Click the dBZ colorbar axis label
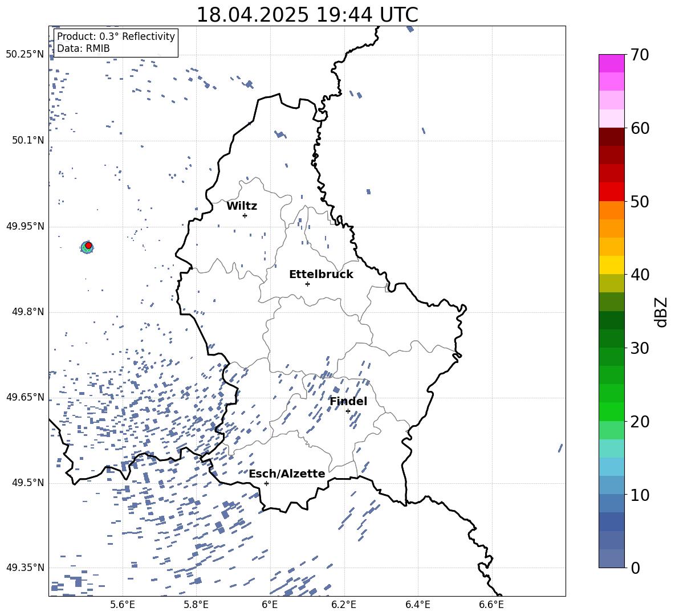675x616 pixels. tap(662, 312)
